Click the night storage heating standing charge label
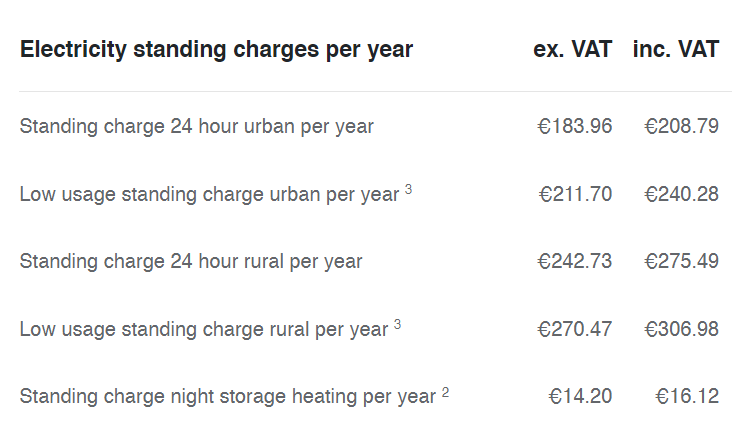The width and height of the screenshot is (750, 427). [228, 396]
